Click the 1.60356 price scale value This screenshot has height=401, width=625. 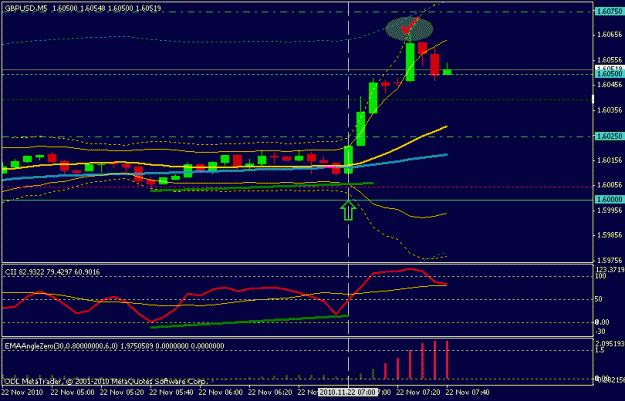[609, 110]
